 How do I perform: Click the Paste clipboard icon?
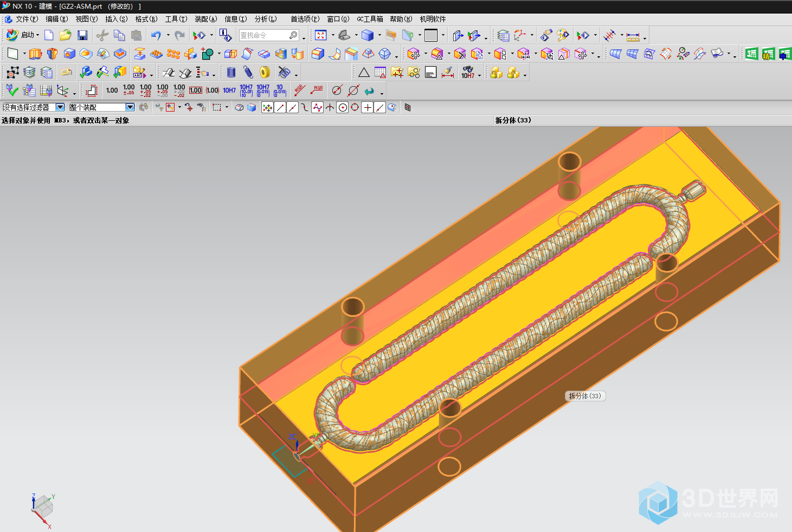(136, 35)
